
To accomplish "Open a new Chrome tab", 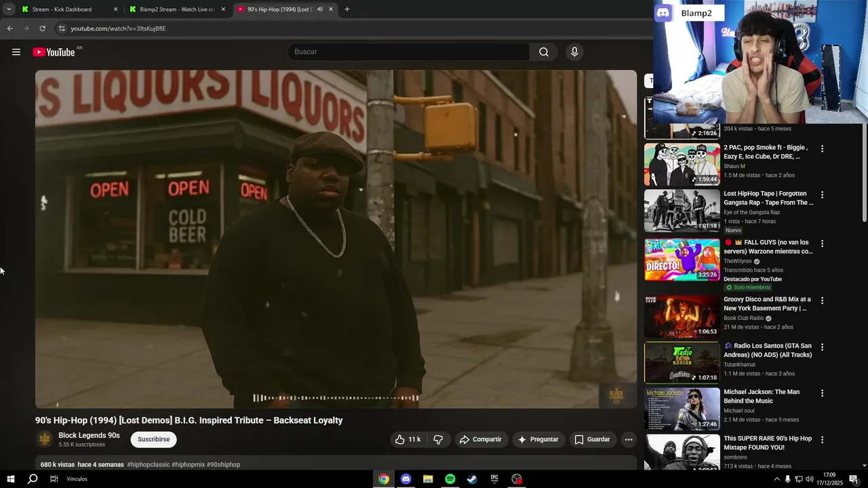I will point(347,9).
